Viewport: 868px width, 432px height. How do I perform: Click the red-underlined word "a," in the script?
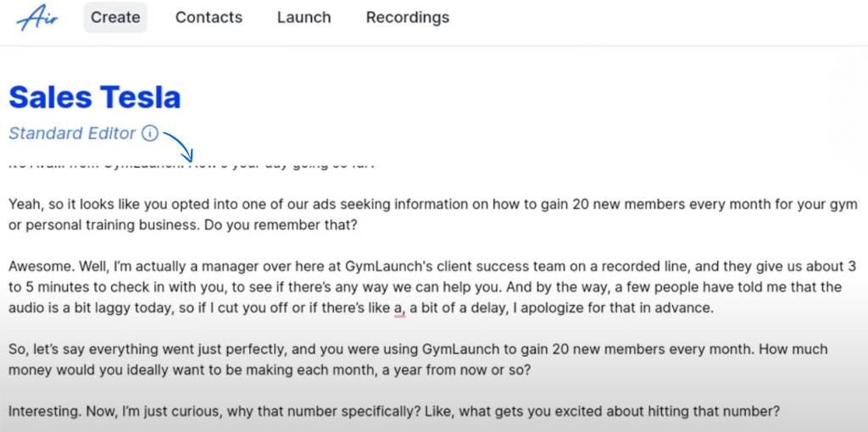tap(398, 308)
